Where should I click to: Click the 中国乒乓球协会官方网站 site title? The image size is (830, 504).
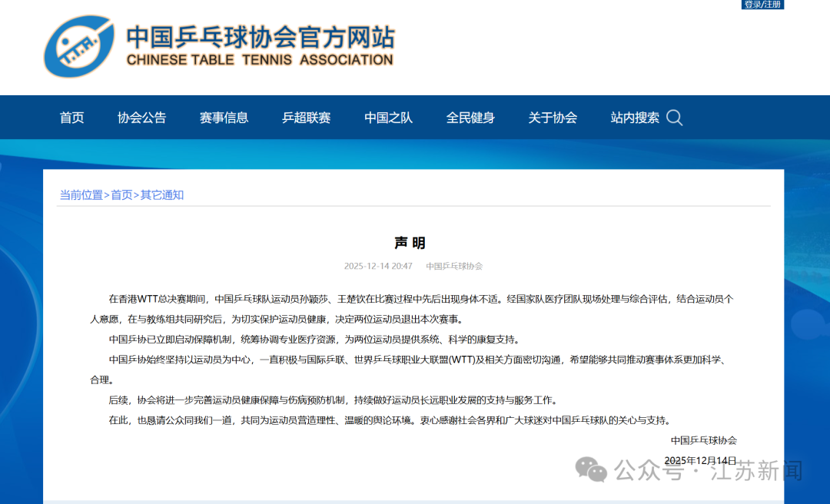coord(260,37)
